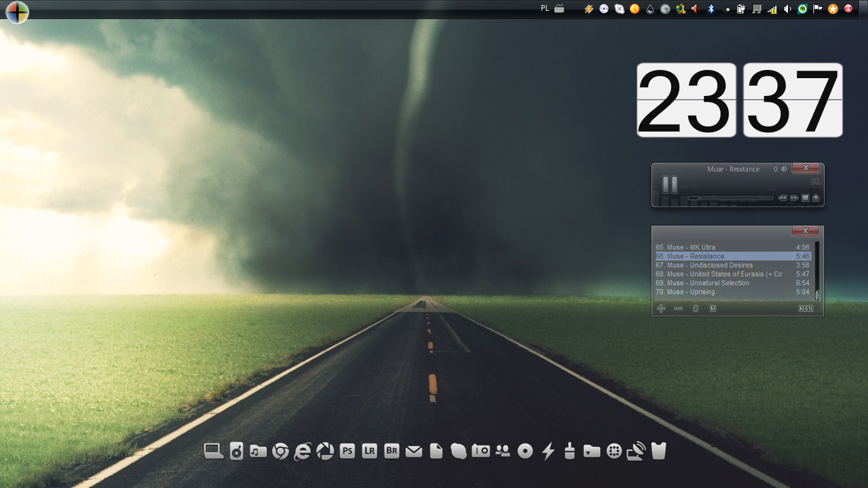Click the S button in playlist footer
868x488 pixels.
pos(696,309)
